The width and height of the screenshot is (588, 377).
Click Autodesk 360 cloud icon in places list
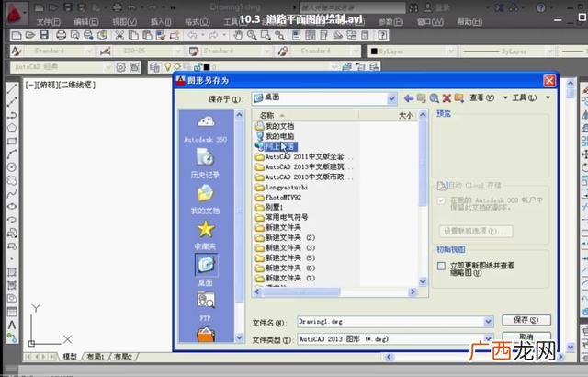[x=206, y=121]
